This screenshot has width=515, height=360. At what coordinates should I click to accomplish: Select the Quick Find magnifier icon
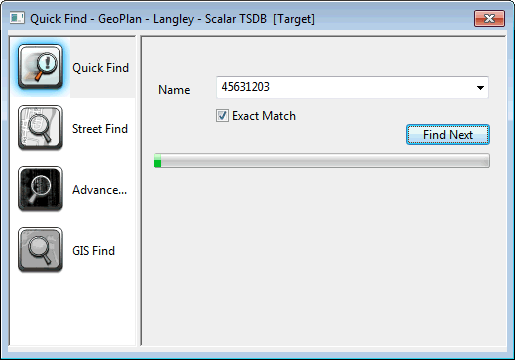tap(40, 67)
